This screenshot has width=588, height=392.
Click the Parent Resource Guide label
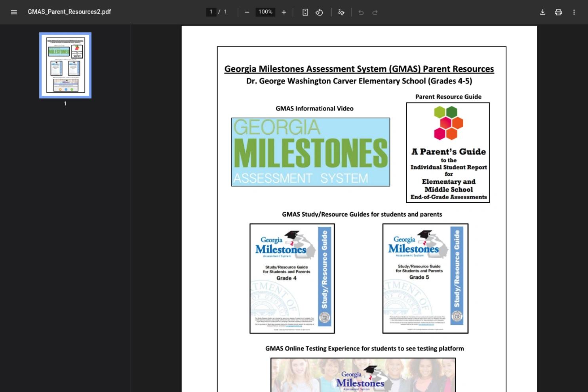448,97
